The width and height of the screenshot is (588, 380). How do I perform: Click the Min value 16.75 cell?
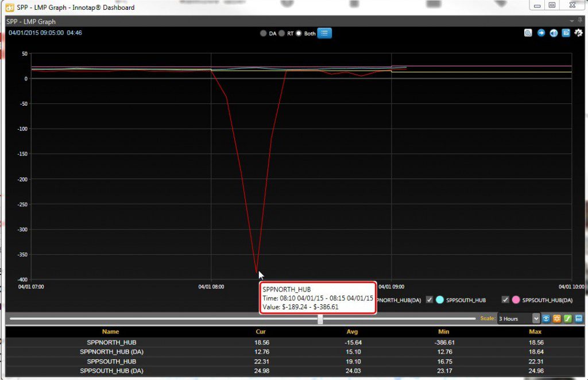coord(444,362)
